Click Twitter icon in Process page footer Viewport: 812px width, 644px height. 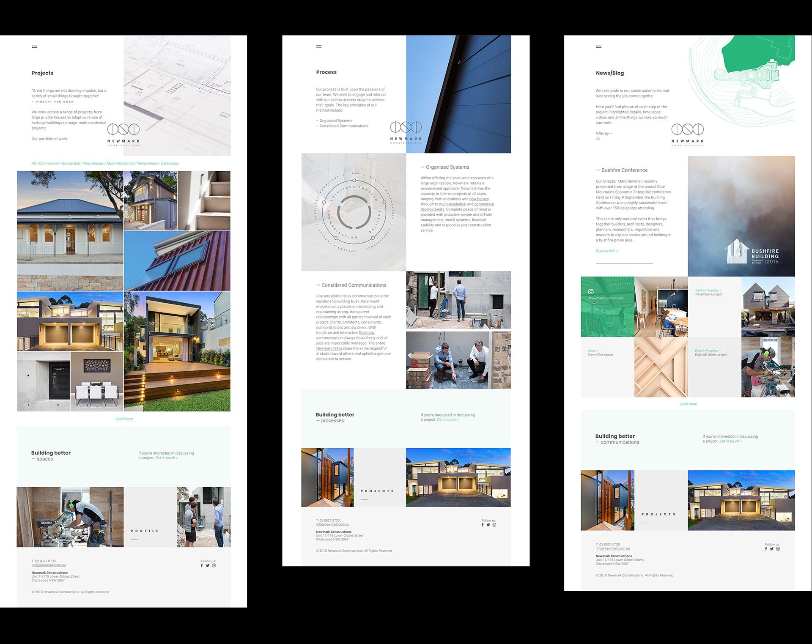[488, 525]
